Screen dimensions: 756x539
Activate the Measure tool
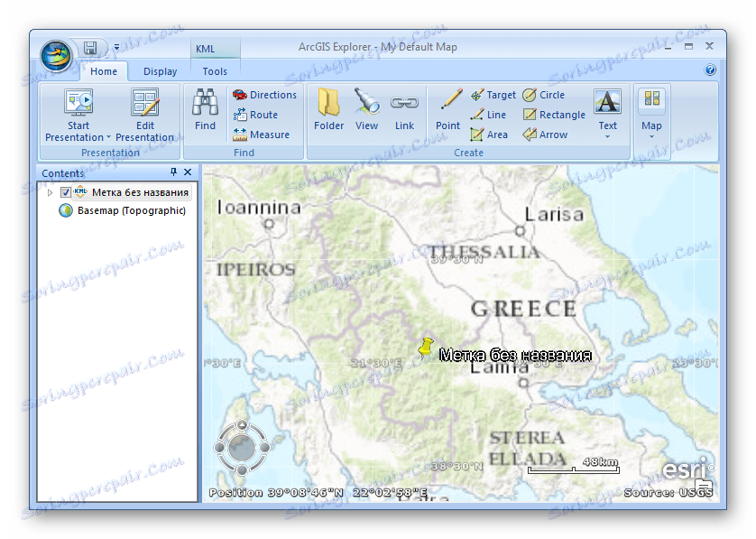click(264, 134)
